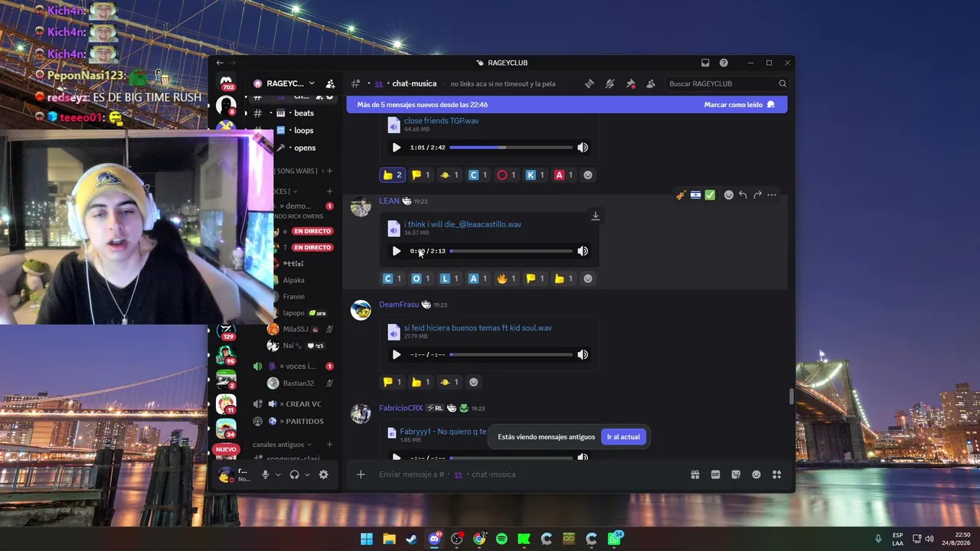Toggle the K letter reaction on close friends message
Viewport: 980px width, 551px height.
tap(535, 175)
